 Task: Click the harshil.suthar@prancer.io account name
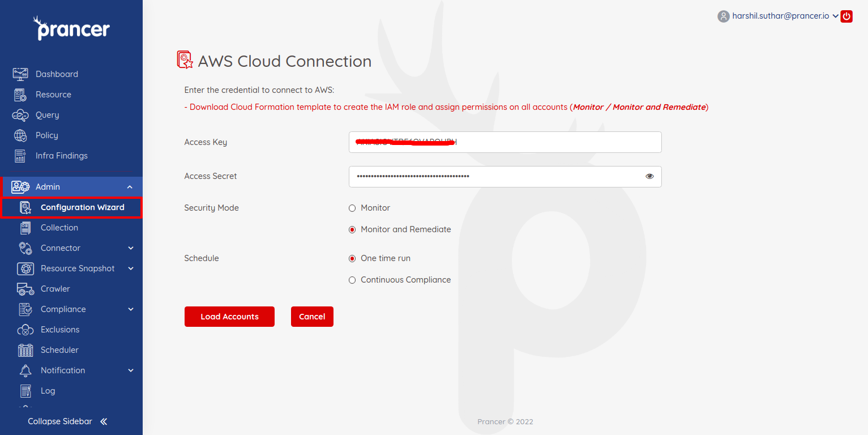tap(781, 16)
